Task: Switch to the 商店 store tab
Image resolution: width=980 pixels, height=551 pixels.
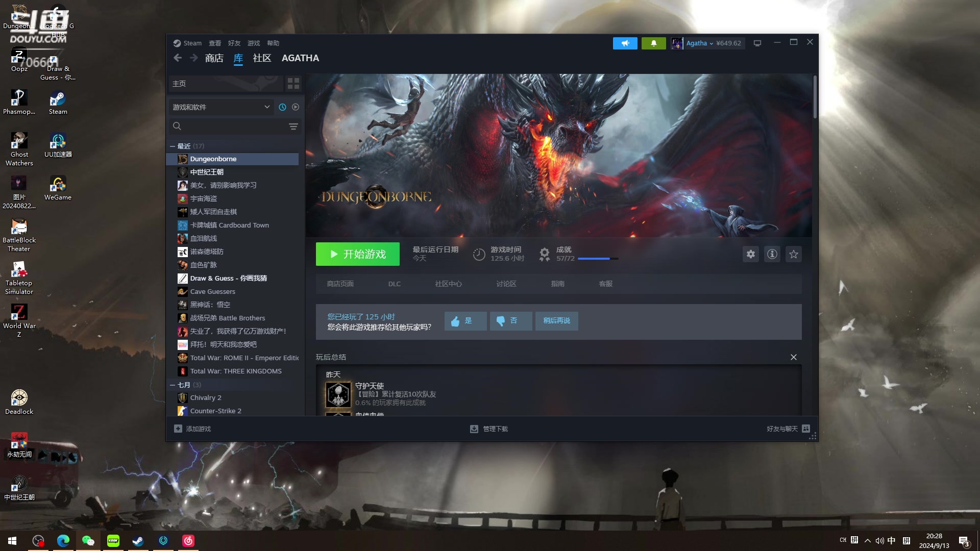Action: tap(214, 58)
